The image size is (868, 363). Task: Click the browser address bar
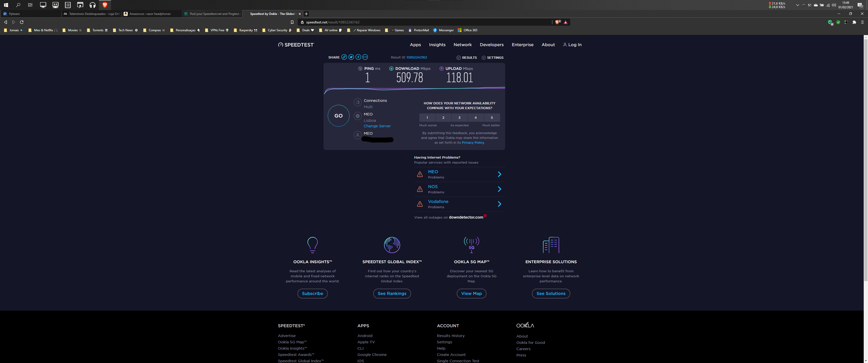[x=421, y=22]
